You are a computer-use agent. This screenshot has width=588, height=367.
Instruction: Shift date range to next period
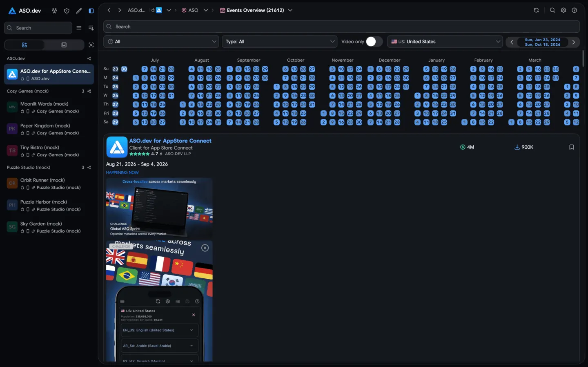574,42
